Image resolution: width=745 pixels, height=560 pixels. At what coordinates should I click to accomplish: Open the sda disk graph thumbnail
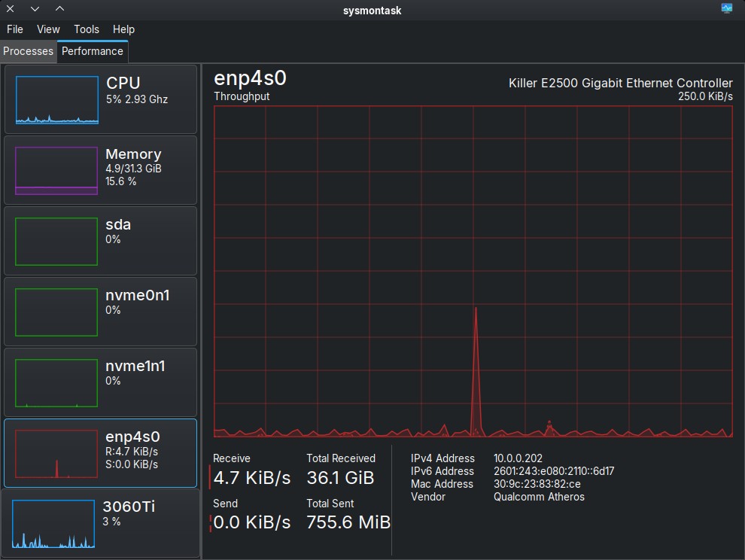57,241
